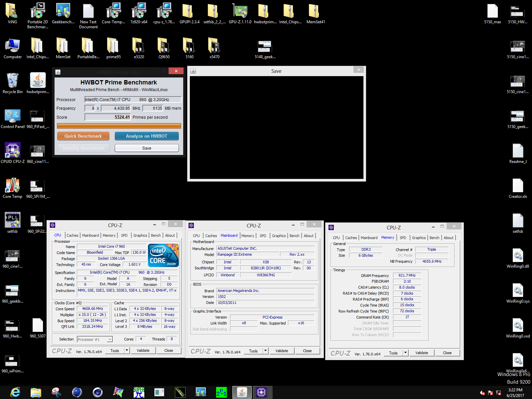Expand Tools dropdown arrow in Mainboard window
Screen dimensions: 532x399
click(x=265, y=351)
